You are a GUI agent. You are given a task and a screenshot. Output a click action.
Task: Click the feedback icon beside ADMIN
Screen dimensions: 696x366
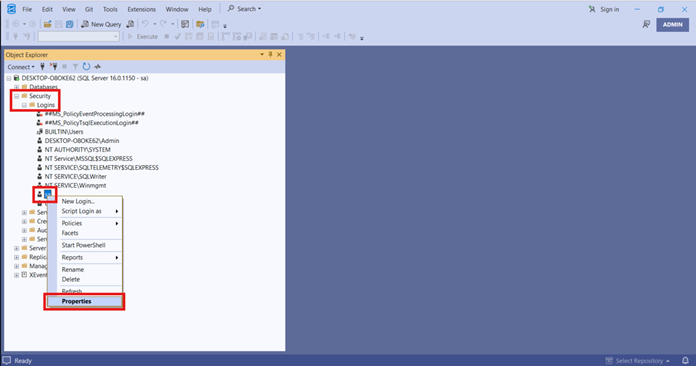coord(646,24)
